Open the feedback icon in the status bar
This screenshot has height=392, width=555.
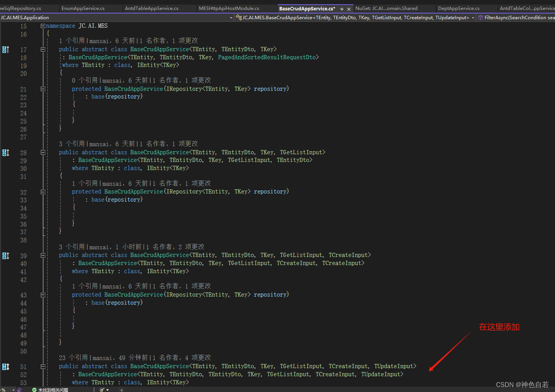click(x=18, y=389)
